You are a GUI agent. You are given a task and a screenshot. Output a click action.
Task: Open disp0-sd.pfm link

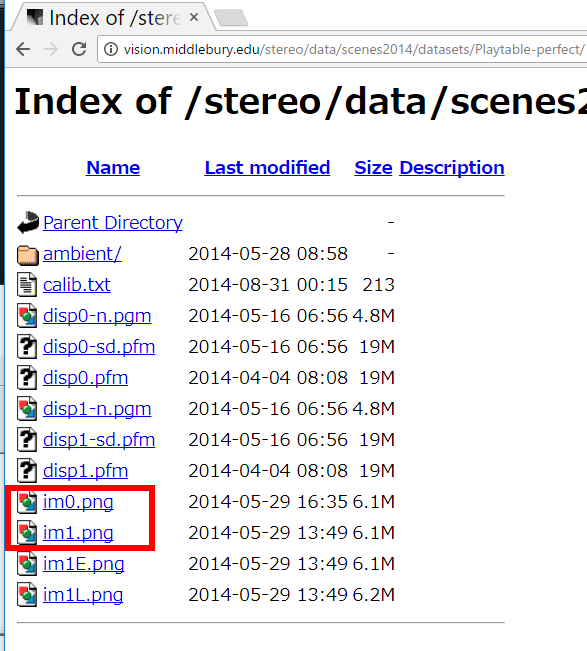click(99, 347)
